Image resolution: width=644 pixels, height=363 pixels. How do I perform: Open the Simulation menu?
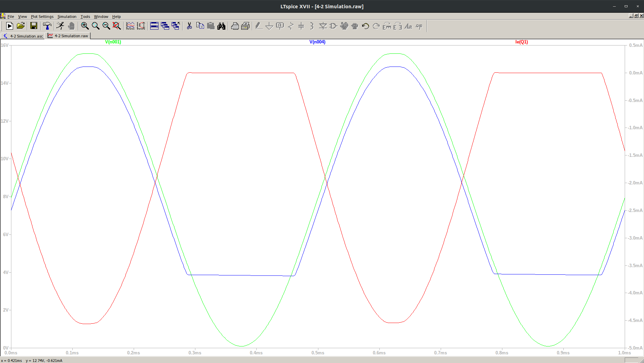coord(67,17)
